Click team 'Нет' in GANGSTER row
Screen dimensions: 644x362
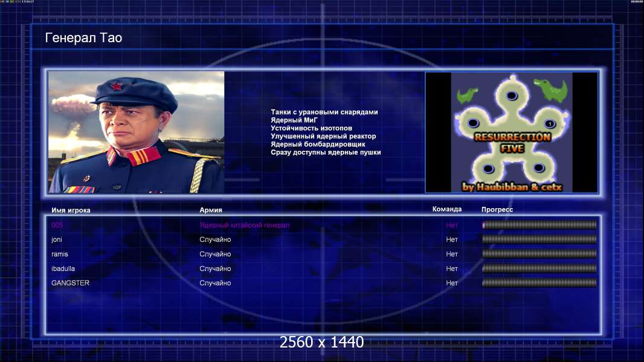coord(452,283)
